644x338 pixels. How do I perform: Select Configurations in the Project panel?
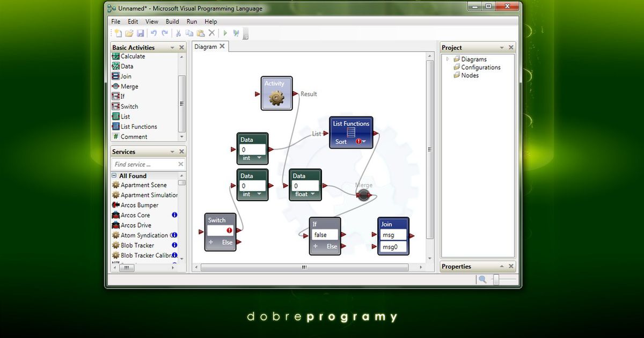(480, 67)
